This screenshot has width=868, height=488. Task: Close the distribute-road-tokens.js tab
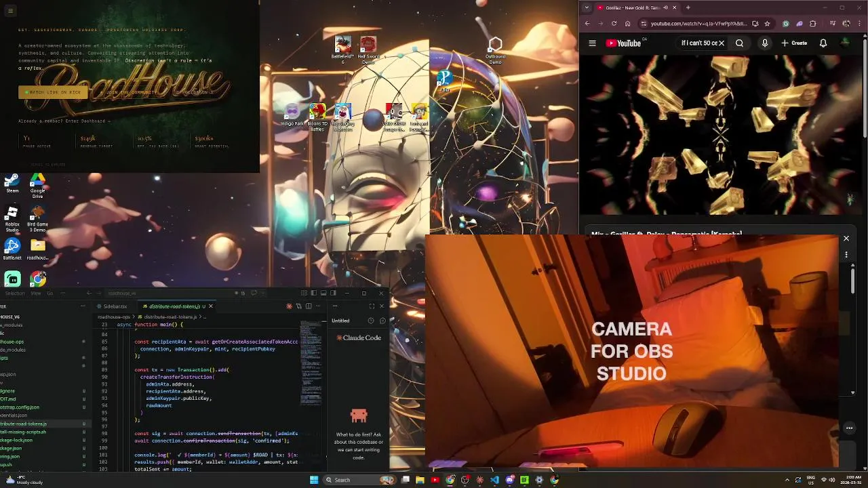point(210,306)
